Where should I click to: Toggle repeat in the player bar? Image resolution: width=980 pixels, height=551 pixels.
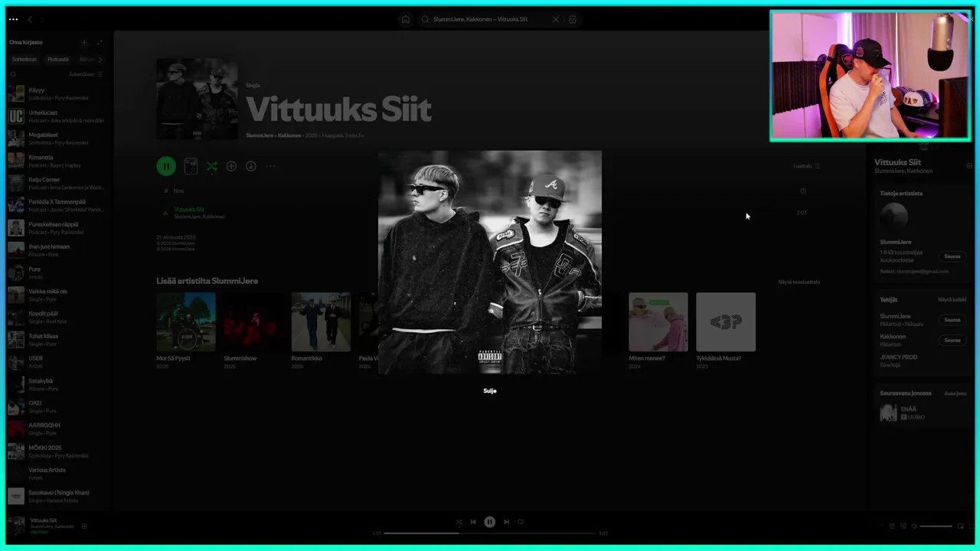[521, 522]
